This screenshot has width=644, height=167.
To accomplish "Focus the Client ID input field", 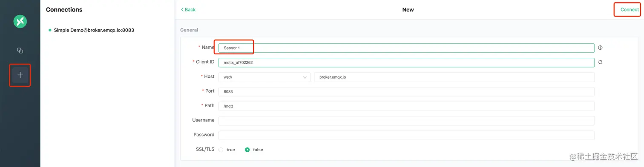I will click(406, 62).
